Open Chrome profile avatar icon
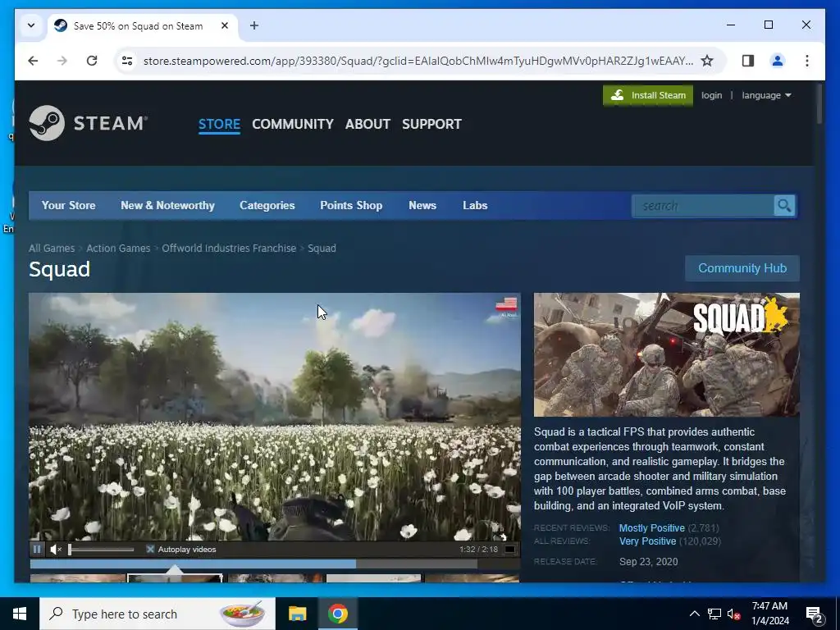Image resolution: width=840 pixels, height=630 pixels. point(778,61)
